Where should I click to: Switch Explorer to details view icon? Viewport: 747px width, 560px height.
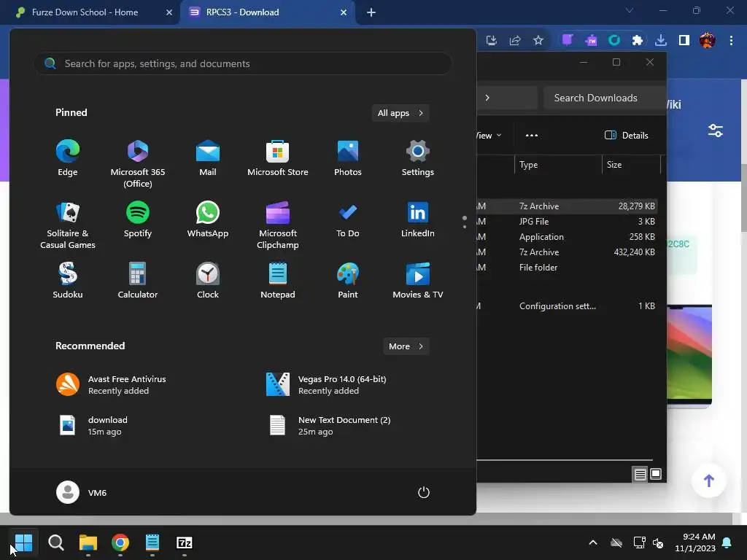[640, 474]
